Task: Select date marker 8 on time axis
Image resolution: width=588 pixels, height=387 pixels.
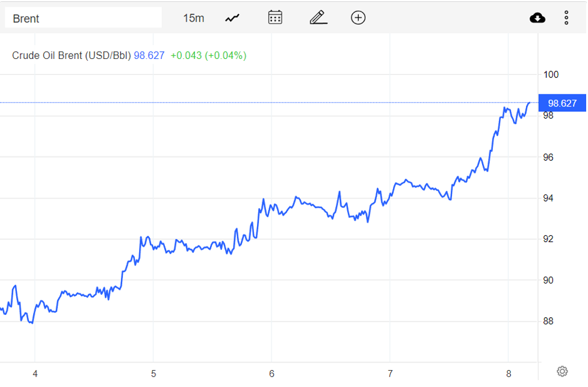Action: (x=509, y=373)
